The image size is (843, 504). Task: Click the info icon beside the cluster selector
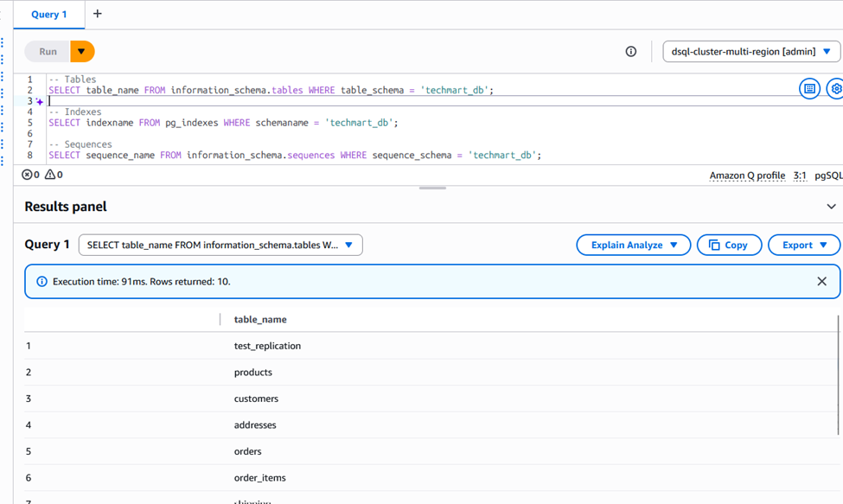point(630,52)
